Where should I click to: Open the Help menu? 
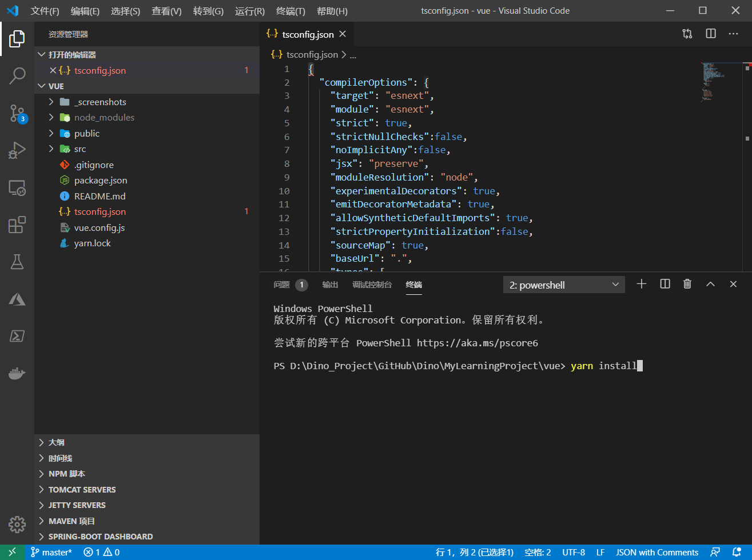(332, 11)
